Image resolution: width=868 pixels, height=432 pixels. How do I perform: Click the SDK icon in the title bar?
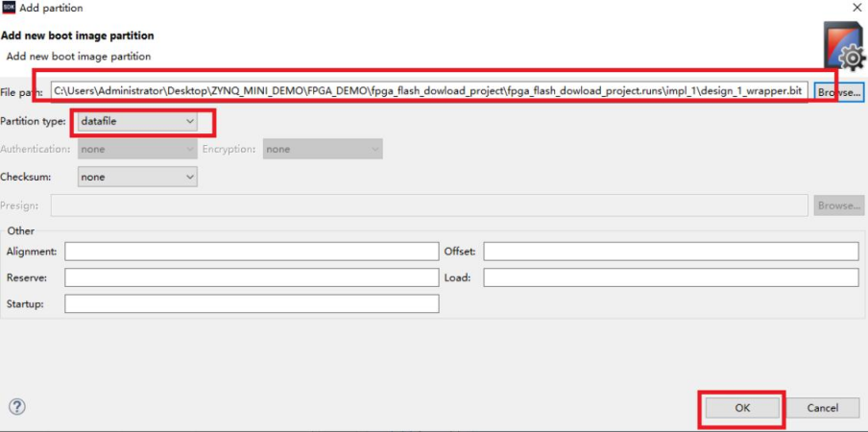[9, 8]
